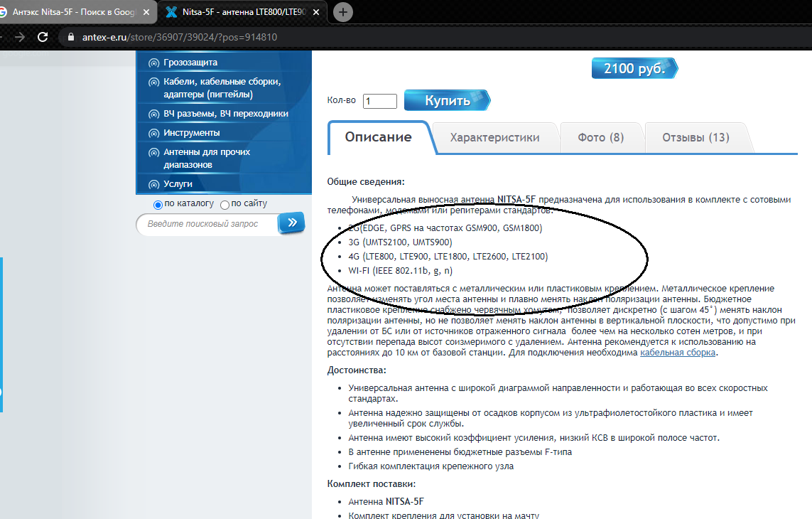Submit search with the blue arrow button
The image size is (812, 519).
(291, 223)
